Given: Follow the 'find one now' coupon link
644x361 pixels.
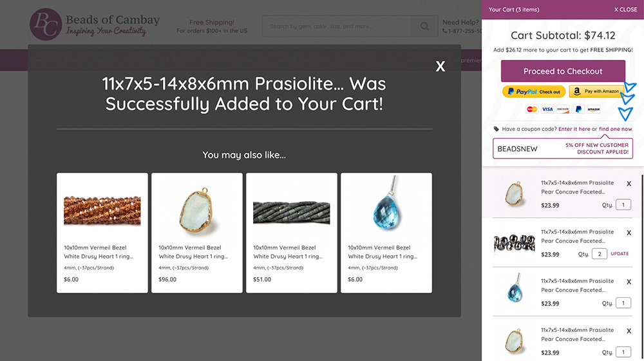Looking at the screenshot, I should [616, 129].
